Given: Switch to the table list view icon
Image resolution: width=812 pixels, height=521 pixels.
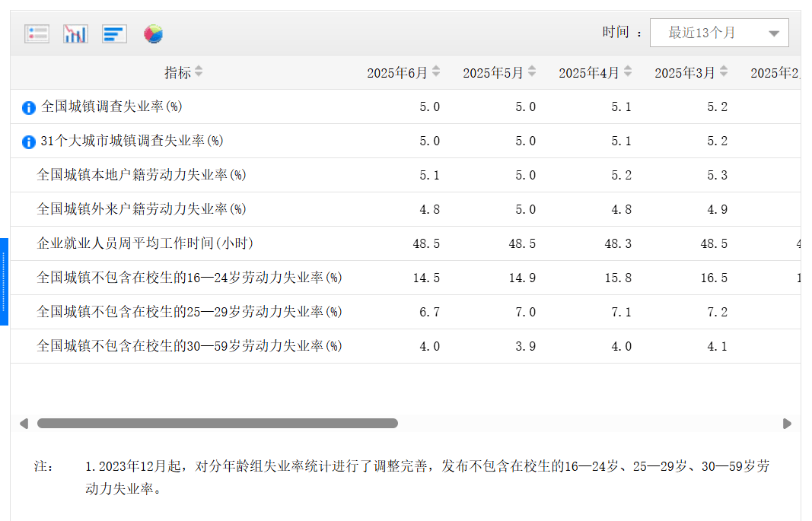Looking at the screenshot, I should pyautogui.click(x=37, y=33).
